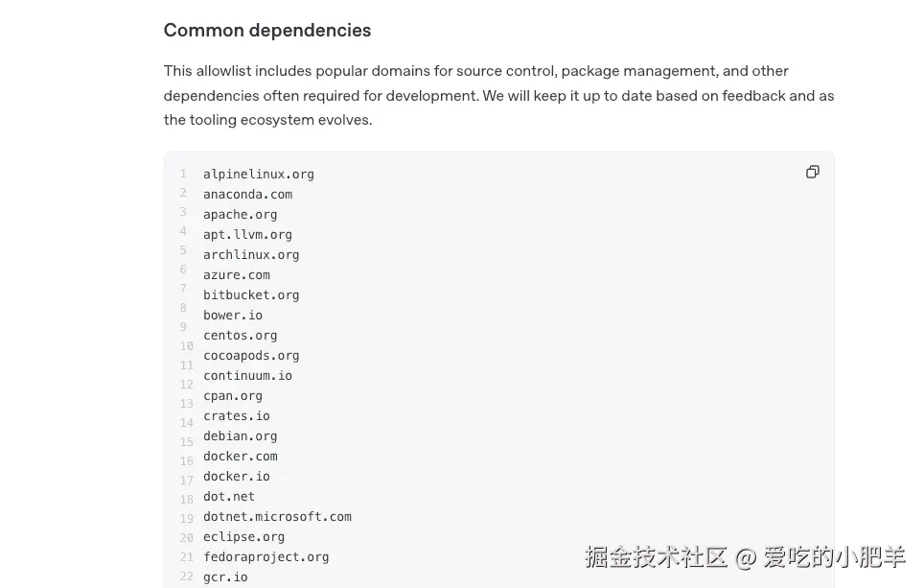Select line number 10 in the gutter
Image resolution: width=924 pixels, height=588 pixels.
[x=186, y=345]
